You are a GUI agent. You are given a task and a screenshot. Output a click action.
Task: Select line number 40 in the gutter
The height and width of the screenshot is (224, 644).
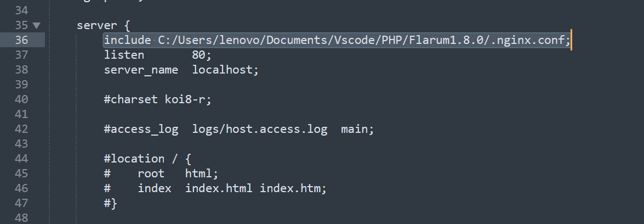(21, 99)
